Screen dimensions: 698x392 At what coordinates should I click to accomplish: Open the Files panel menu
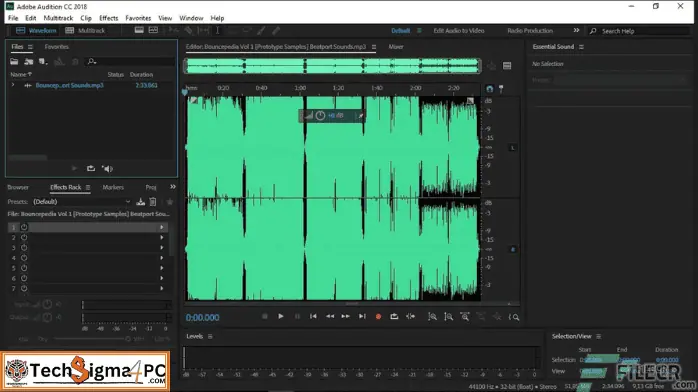click(30, 47)
